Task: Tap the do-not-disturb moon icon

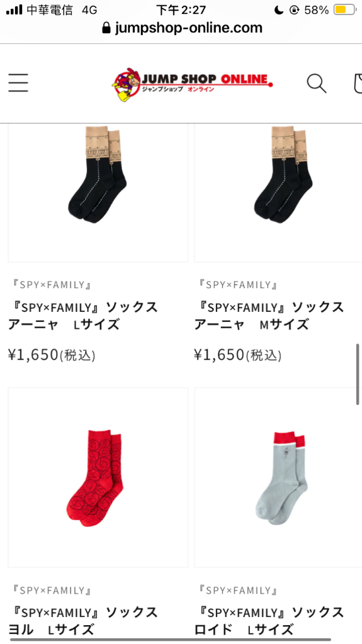Action: [x=279, y=10]
